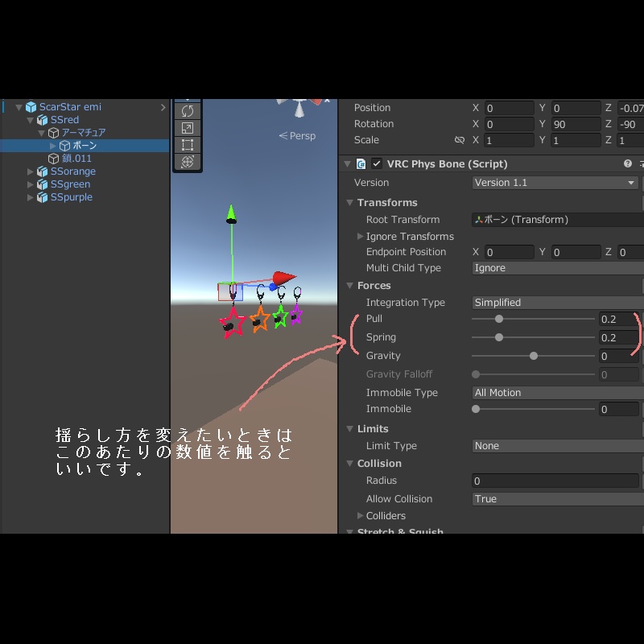Select the Transform tool in scene toolbar
This screenshot has width=644, height=644.
click(x=188, y=162)
